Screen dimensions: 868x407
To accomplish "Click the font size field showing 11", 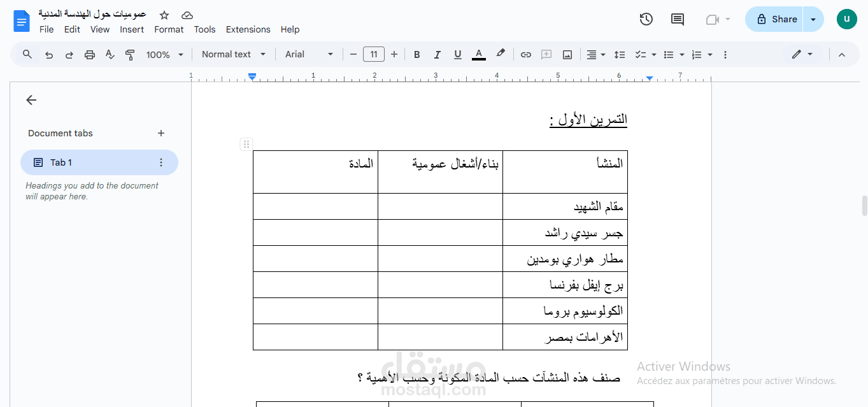I will pos(374,55).
